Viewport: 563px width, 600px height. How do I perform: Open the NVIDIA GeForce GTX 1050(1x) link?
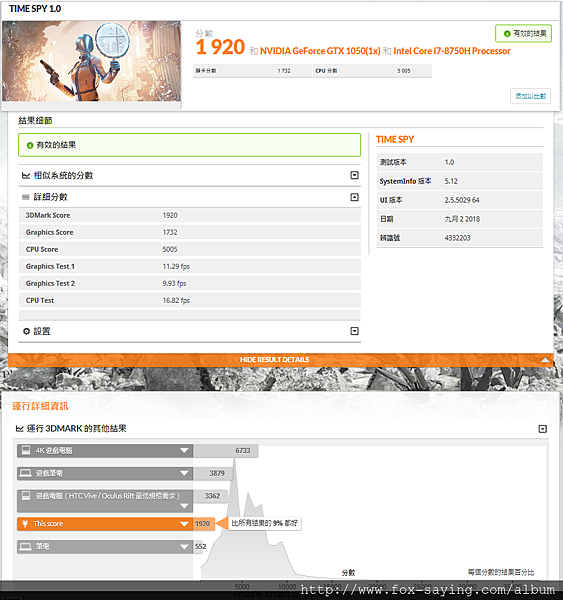point(320,51)
